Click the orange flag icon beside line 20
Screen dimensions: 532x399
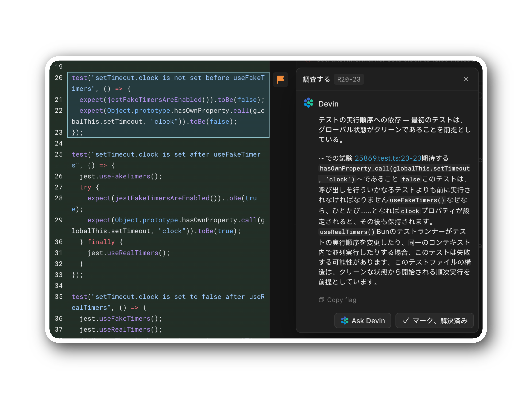click(280, 79)
